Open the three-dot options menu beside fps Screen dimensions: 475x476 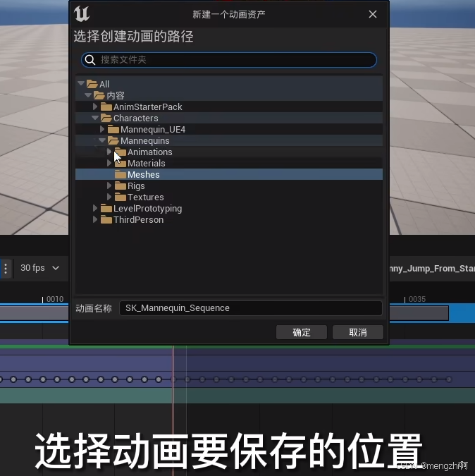(6, 269)
